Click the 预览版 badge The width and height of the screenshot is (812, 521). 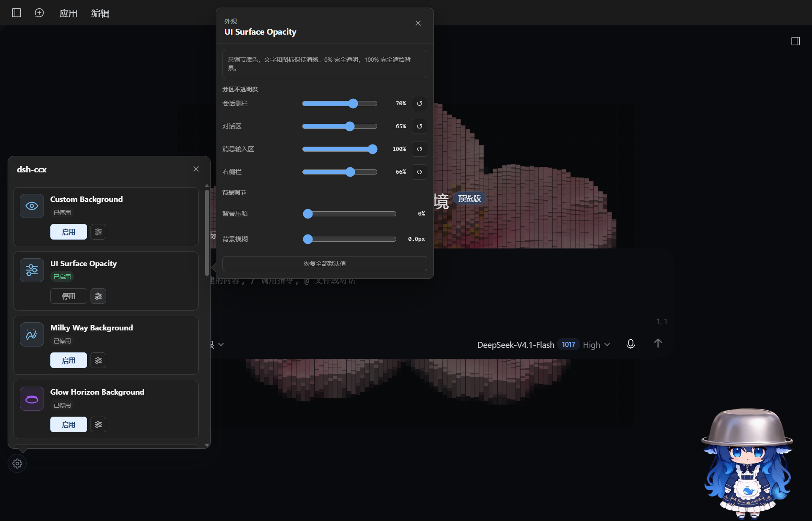469,199
